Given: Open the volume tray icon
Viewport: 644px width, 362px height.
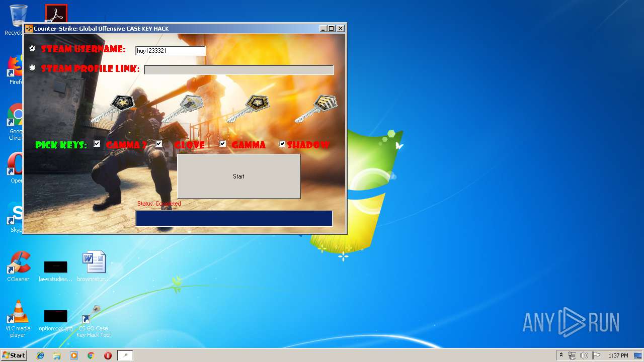Looking at the screenshot, I should click(584, 355).
